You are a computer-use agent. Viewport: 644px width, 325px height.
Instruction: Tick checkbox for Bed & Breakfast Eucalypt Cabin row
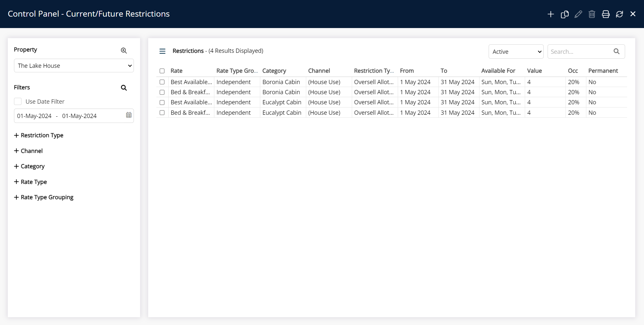coord(162,113)
